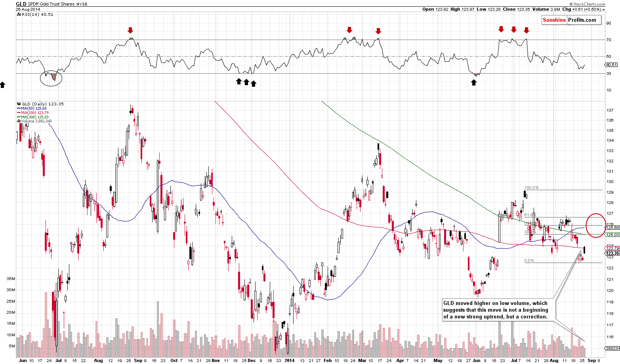Click the Oct month label on the time axis

174,360
